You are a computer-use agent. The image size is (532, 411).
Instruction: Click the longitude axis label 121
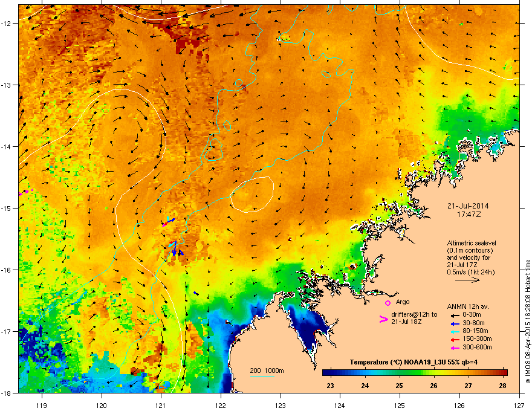tap(161, 405)
